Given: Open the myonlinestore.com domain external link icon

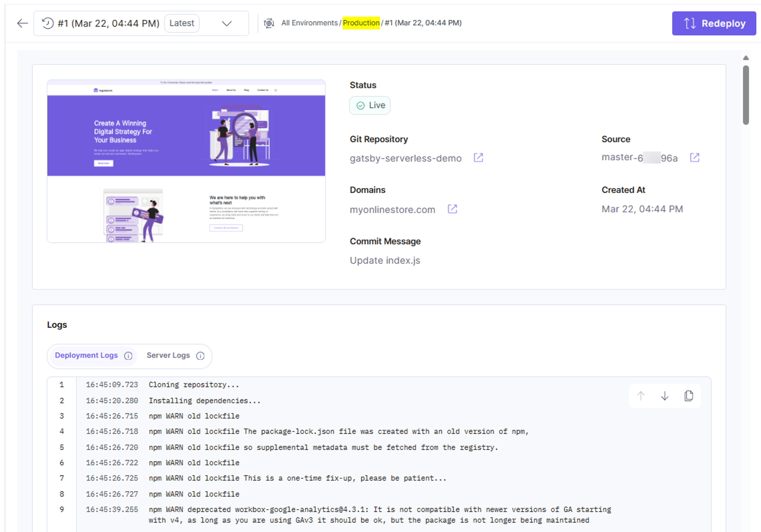Looking at the screenshot, I should pyautogui.click(x=452, y=209).
